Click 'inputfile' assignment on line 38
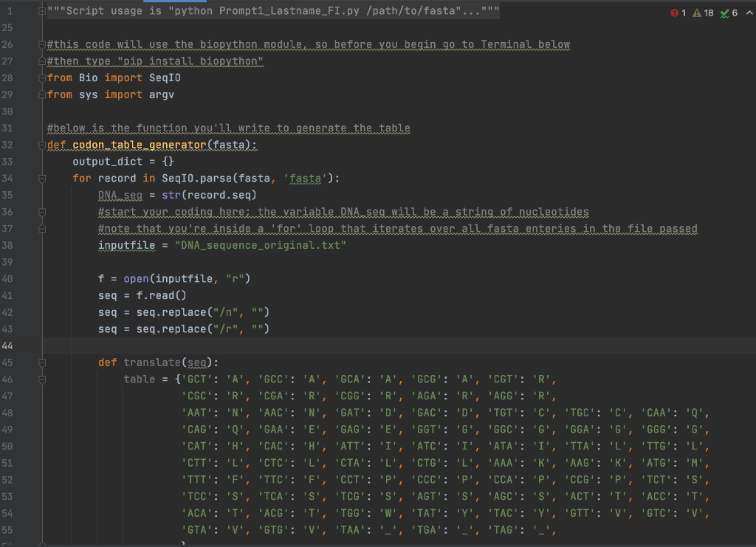 point(127,246)
